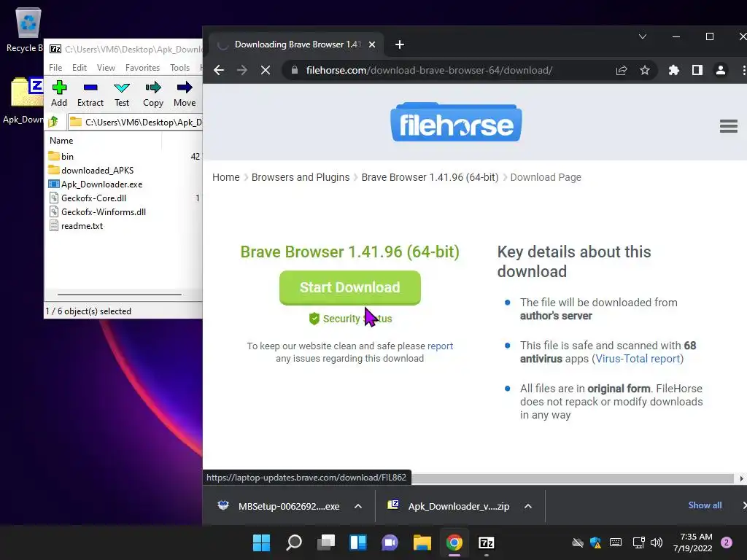Open the Virus-Total report link
The width and height of the screenshot is (747, 560).
point(638,359)
